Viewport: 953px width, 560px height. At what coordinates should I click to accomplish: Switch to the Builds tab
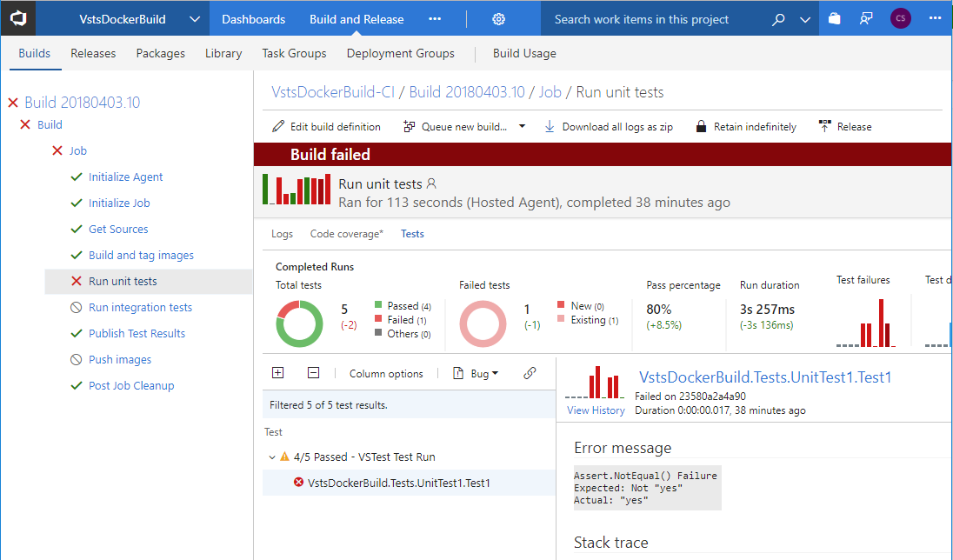(x=34, y=54)
